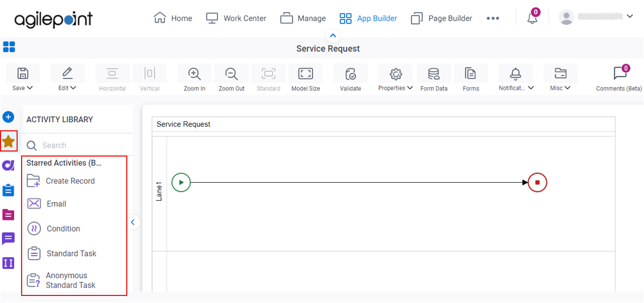Click the ACTIVITY LIBRARY heading

coord(60,120)
